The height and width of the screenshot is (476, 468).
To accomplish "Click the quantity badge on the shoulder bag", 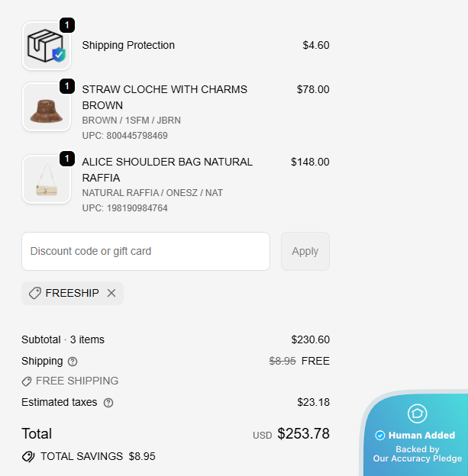I will coord(67,159).
